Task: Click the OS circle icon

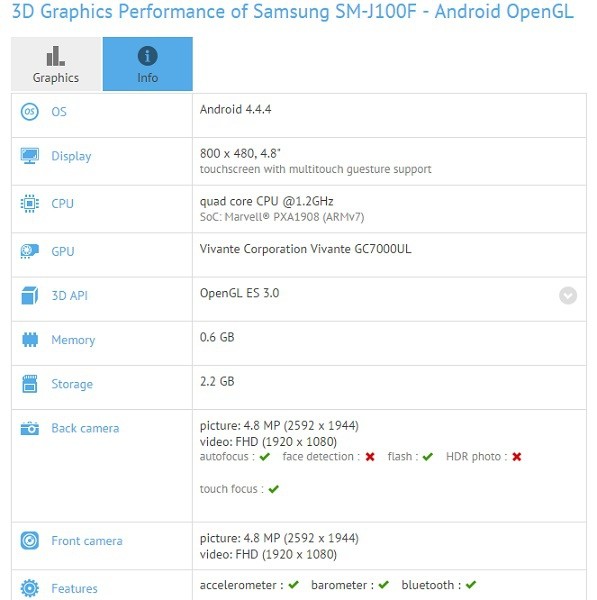Action: (29, 112)
